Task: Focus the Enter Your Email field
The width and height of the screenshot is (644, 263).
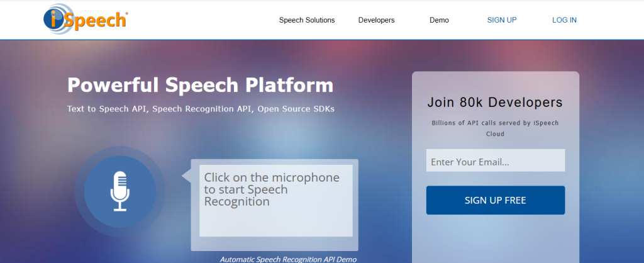Action: 496,160
